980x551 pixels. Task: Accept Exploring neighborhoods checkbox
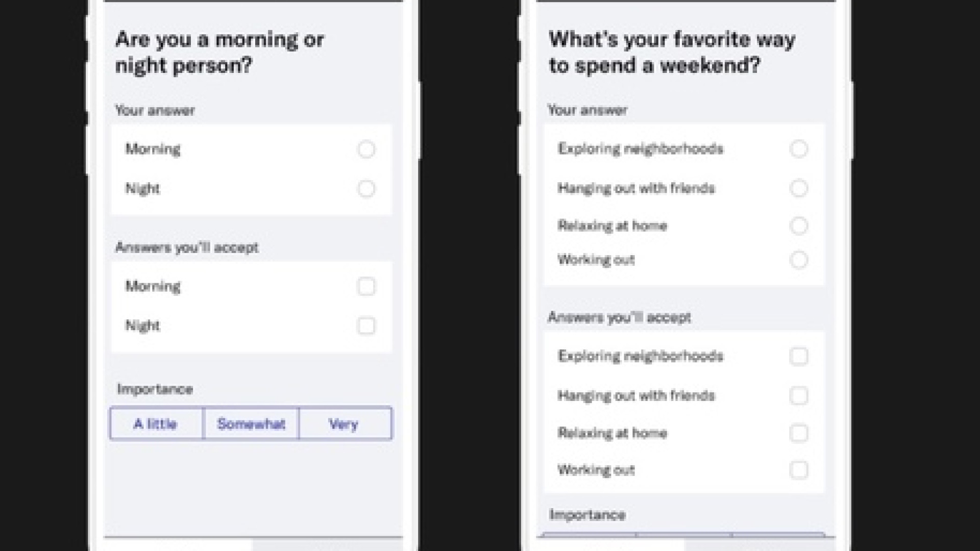pyautogui.click(x=798, y=356)
